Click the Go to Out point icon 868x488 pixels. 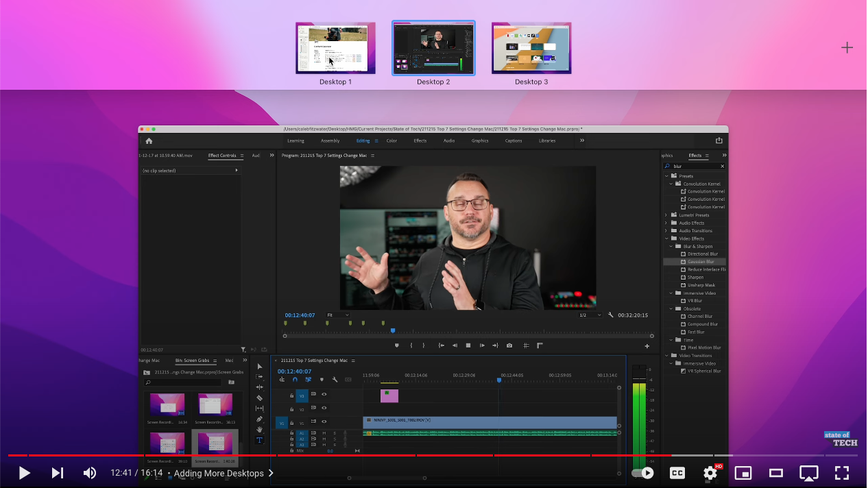click(495, 345)
